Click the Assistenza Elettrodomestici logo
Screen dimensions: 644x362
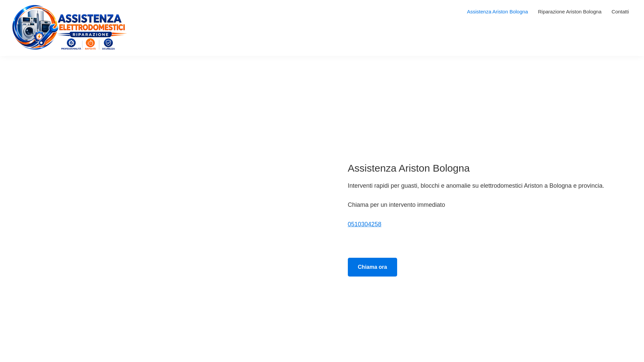pyautogui.click(x=69, y=28)
